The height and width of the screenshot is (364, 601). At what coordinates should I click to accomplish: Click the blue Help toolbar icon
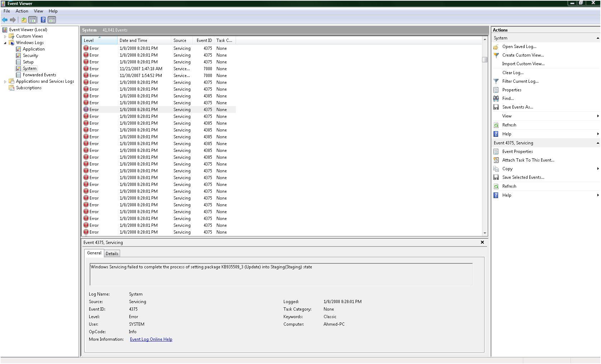(43, 20)
